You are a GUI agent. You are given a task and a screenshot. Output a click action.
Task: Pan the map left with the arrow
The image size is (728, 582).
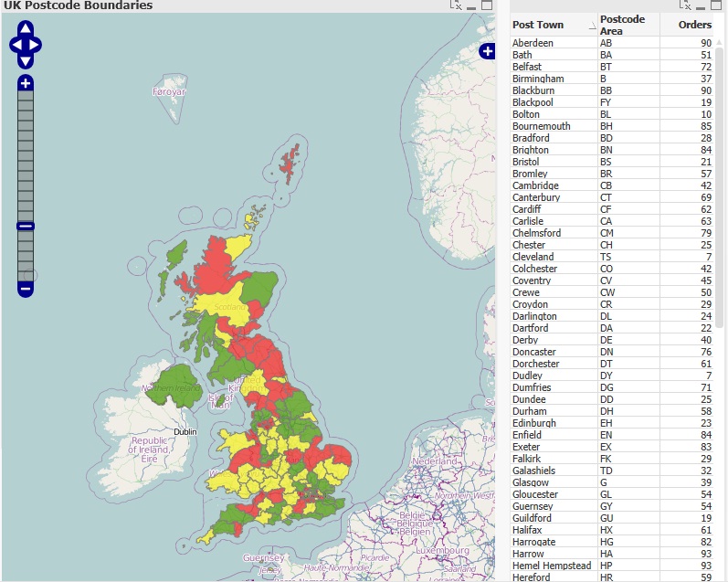[x=16, y=45]
